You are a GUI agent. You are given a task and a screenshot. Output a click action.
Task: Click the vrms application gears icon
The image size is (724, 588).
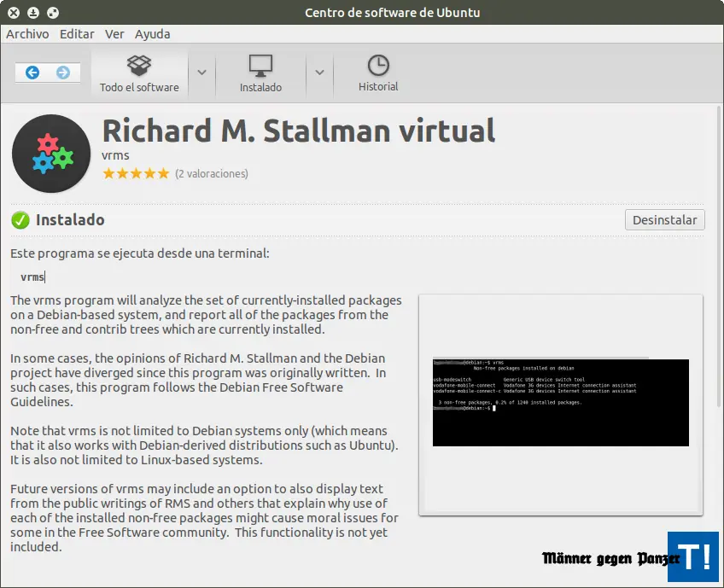point(51,154)
